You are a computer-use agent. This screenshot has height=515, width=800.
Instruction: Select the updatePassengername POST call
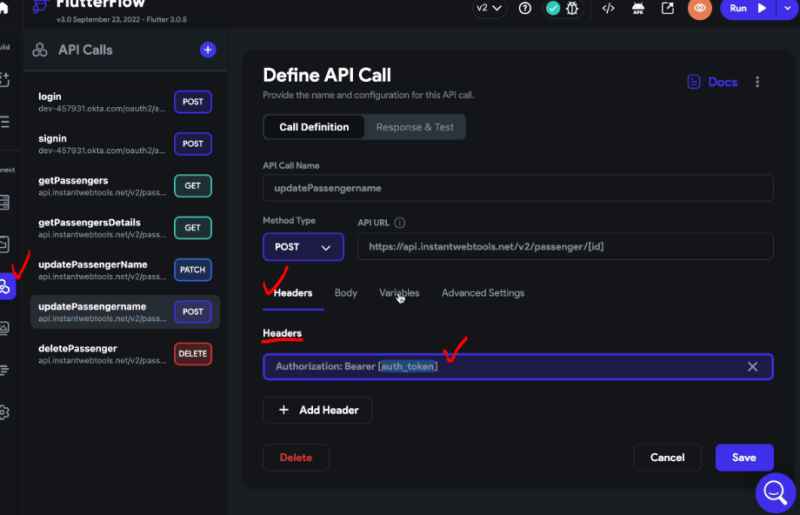point(125,311)
